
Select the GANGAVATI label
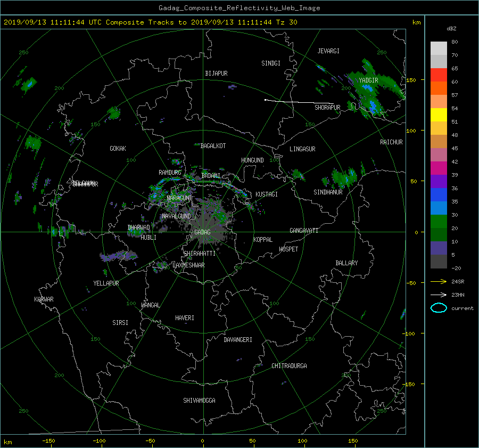pyautogui.click(x=304, y=231)
